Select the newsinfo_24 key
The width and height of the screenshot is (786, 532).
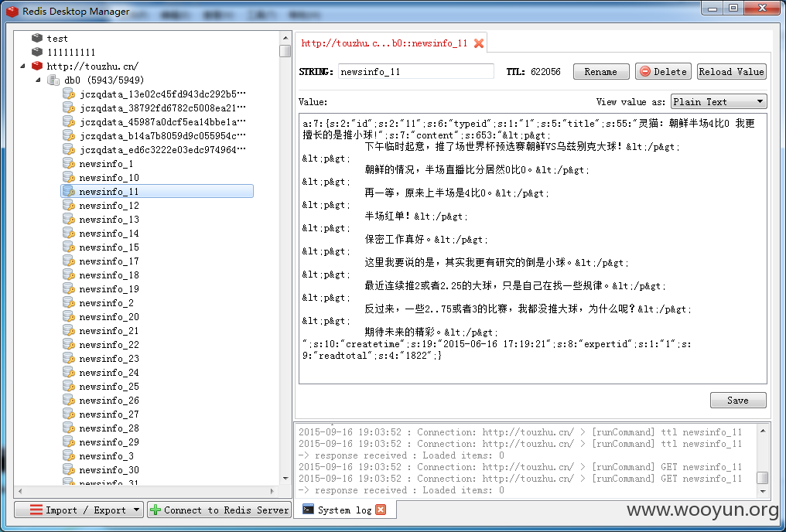(109, 373)
